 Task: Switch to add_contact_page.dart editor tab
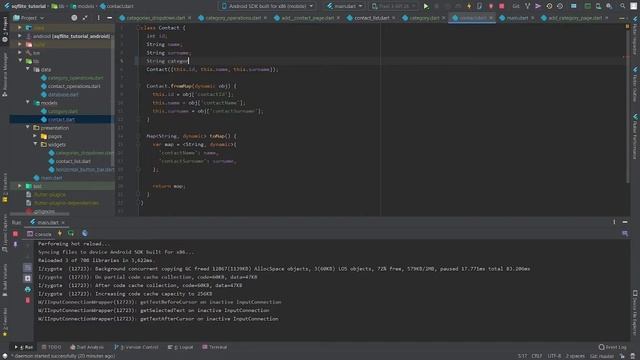pos(307,18)
